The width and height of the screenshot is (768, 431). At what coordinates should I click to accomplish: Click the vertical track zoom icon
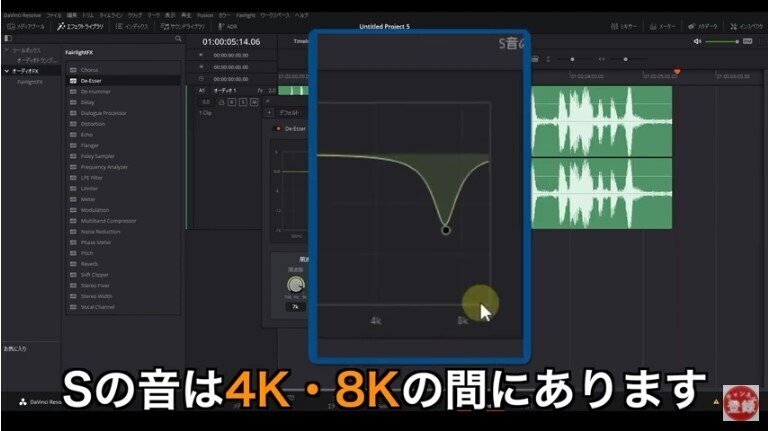(548, 59)
